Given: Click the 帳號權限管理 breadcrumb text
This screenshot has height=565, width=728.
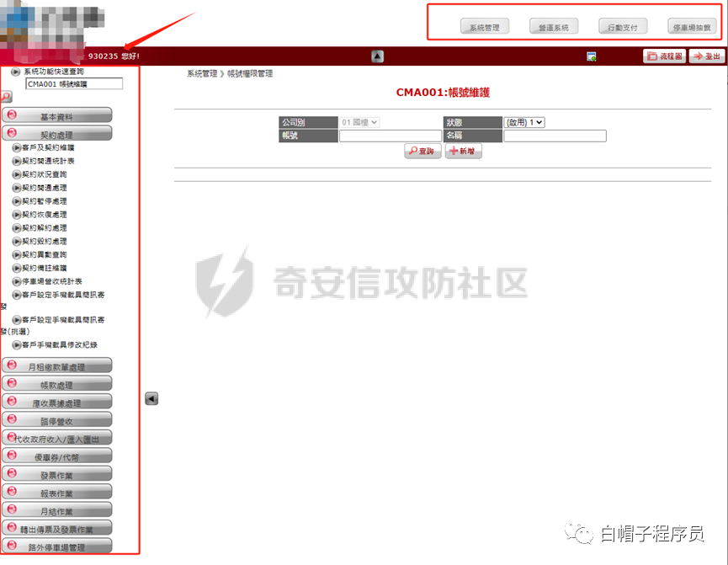Looking at the screenshot, I should click(250, 73).
